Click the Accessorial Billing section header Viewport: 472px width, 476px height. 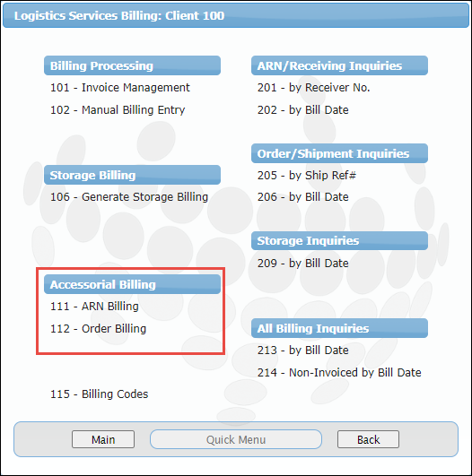point(132,284)
